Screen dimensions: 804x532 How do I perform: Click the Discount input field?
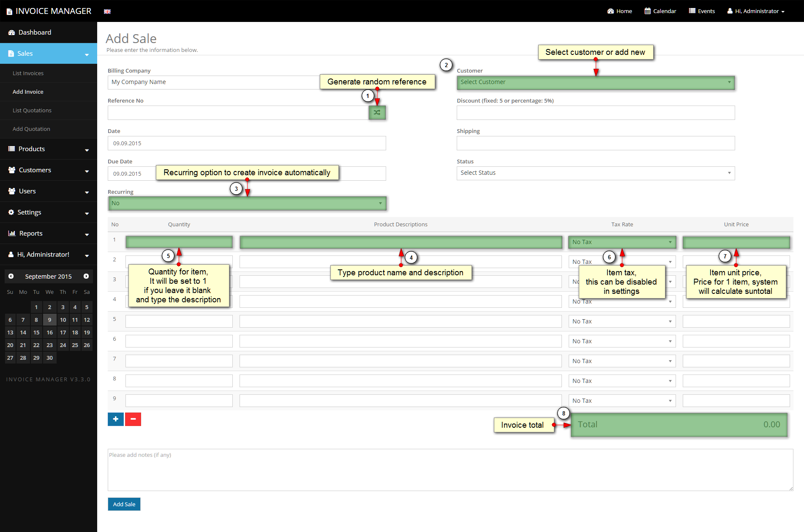coord(595,113)
